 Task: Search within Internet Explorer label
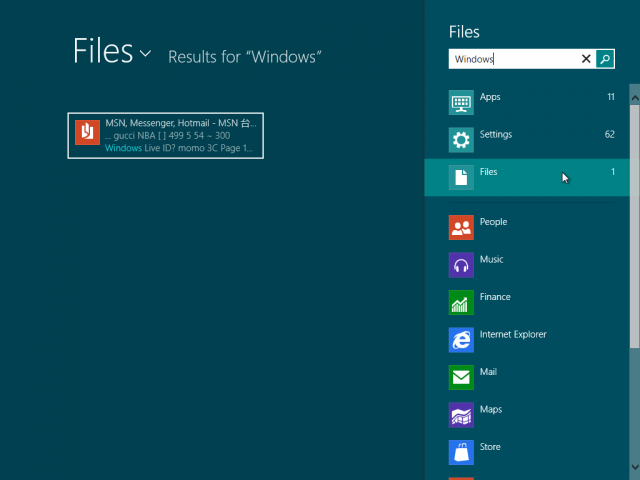(513, 334)
